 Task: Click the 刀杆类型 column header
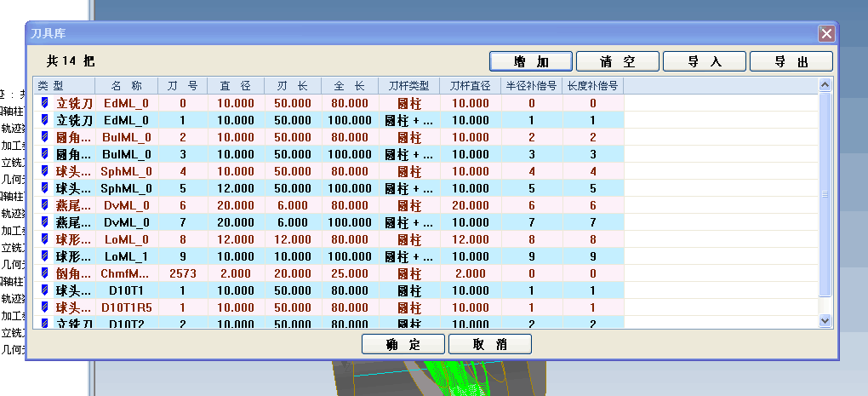[408, 86]
